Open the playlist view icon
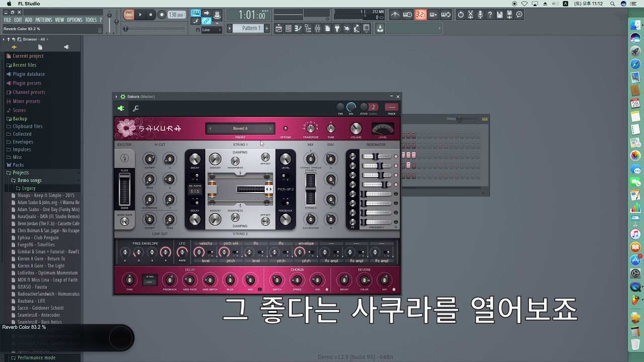644x362 pixels. coord(278,29)
